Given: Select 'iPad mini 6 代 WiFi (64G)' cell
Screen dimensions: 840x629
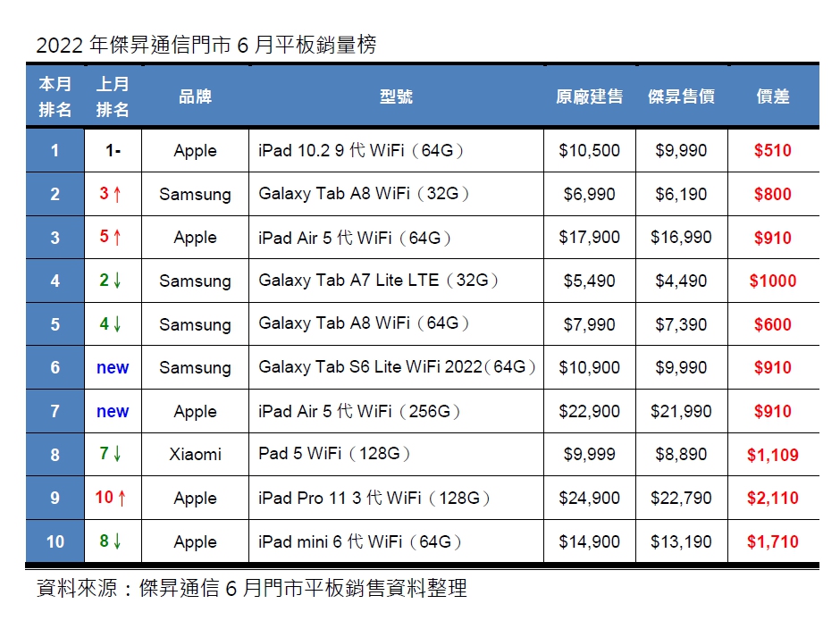Looking at the screenshot, I should coord(396,541).
